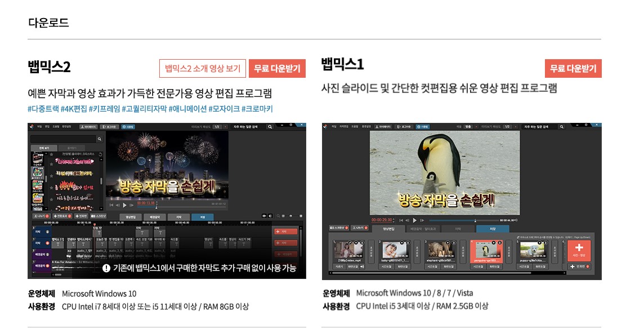The height and width of the screenshot is (328, 644).
Task: Click the top red 자막 add-track button
Action: [285, 232]
